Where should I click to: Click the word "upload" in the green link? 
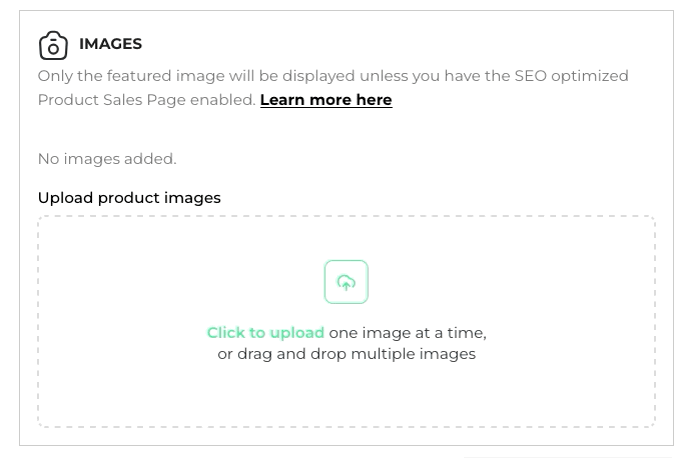[297, 333]
